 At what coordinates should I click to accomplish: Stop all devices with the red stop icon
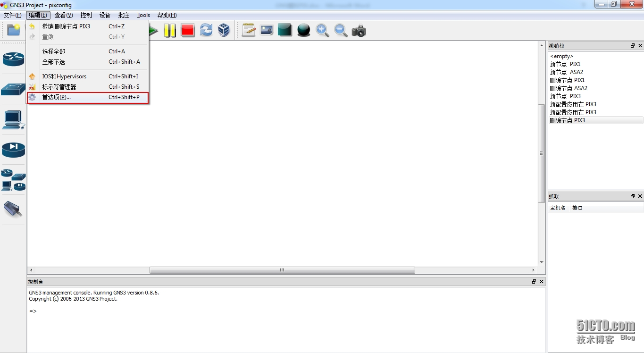[188, 31]
